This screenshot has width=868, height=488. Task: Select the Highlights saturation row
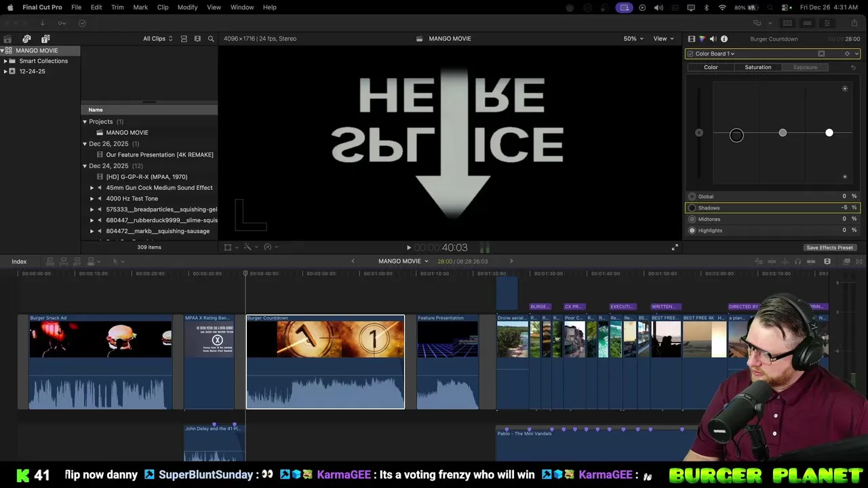pyautogui.click(x=772, y=230)
